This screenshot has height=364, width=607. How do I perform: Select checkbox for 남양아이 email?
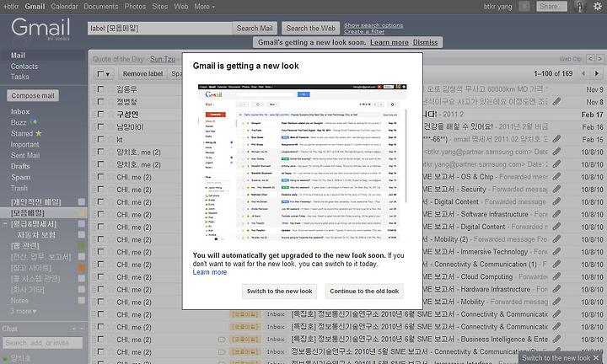pos(100,126)
